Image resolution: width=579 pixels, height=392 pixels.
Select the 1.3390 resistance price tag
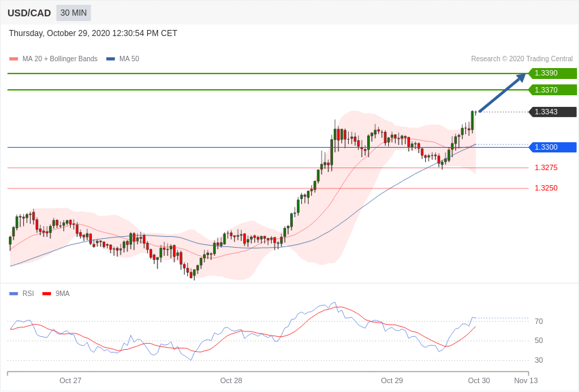pos(552,73)
